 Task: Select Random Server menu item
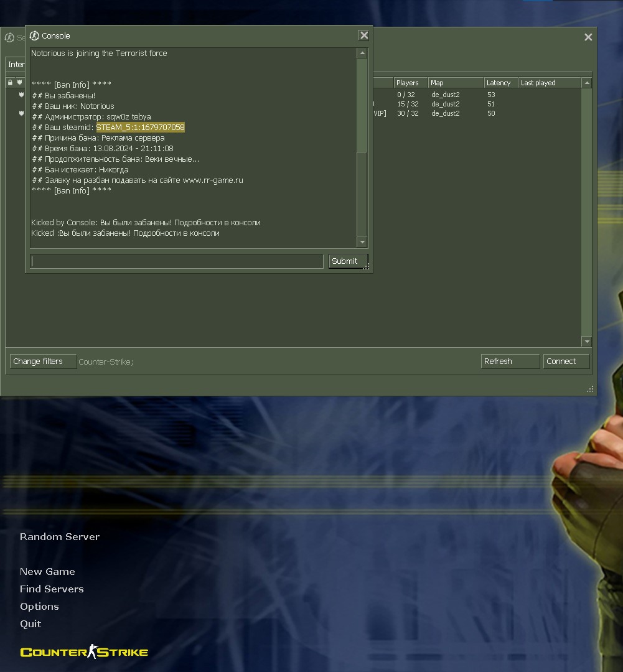pos(60,536)
